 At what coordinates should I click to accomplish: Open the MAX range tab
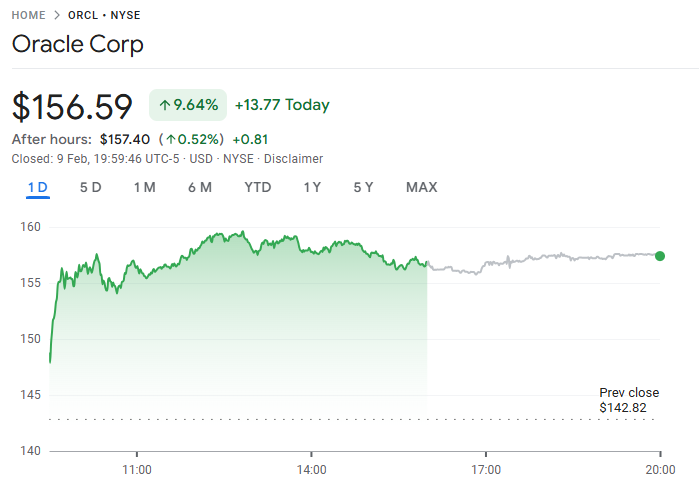tap(421, 187)
